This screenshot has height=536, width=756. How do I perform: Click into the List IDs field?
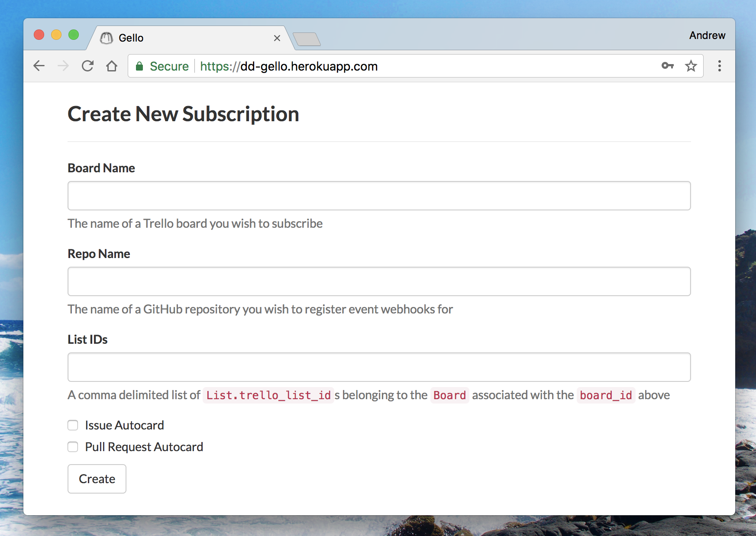(379, 367)
